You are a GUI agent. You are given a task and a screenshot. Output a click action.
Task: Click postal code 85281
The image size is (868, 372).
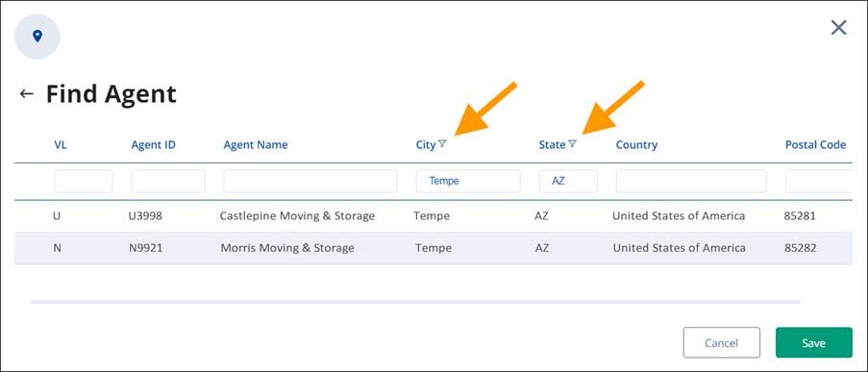pos(800,216)
